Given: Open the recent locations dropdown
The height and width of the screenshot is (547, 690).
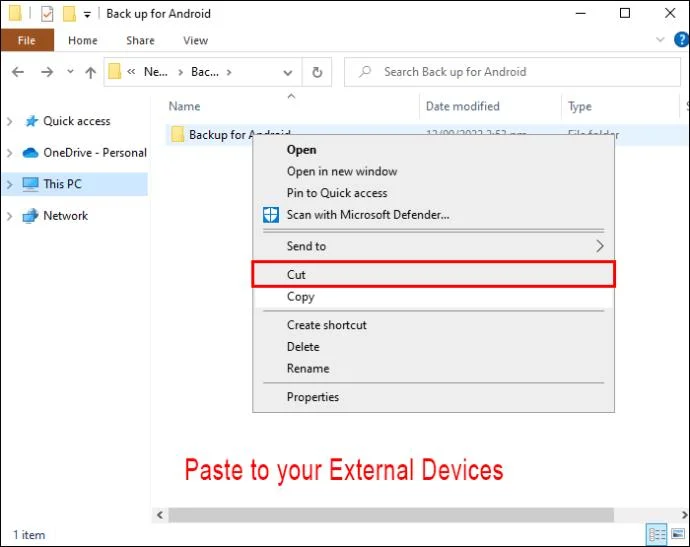Looking at the screenshot, I should click(70, 71).
